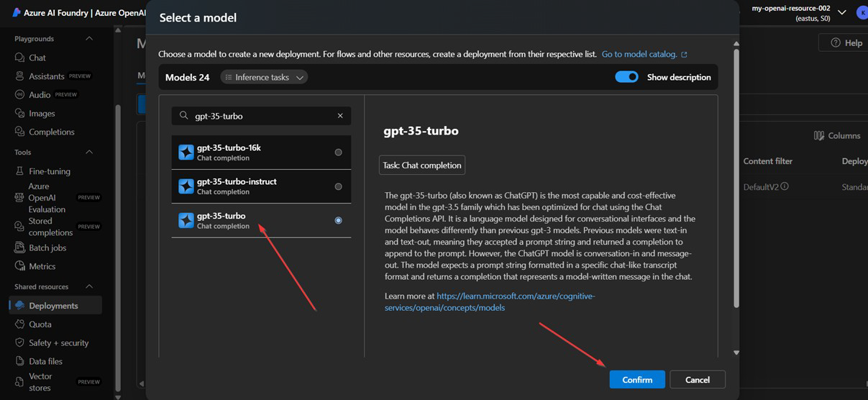Viewport: 868px width, 400px height.
Task: Click the Batch jobs icon
Action: 20,247
